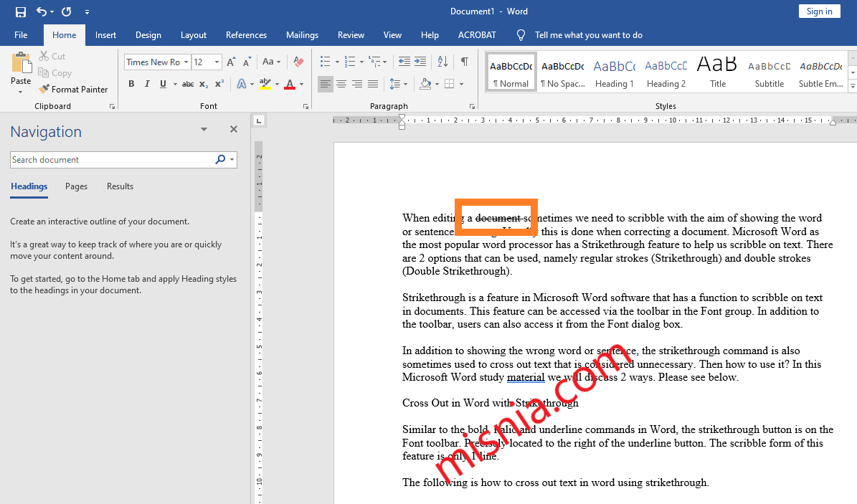
Task: Open the text highlight color dropdown
Action: [278, 85]
